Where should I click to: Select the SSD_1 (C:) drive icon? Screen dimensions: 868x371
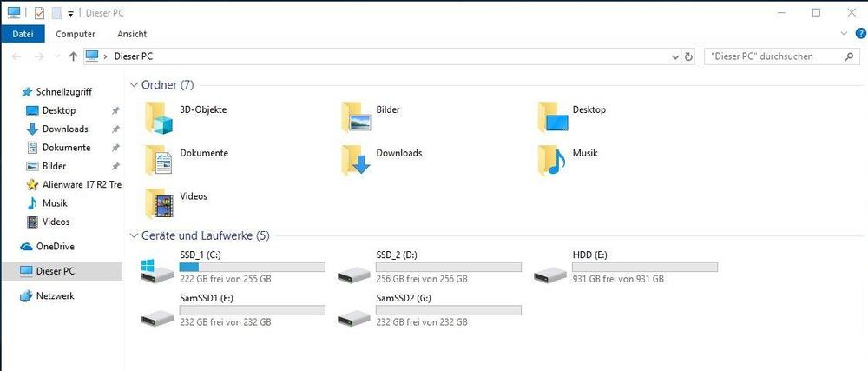click(159, 269)
